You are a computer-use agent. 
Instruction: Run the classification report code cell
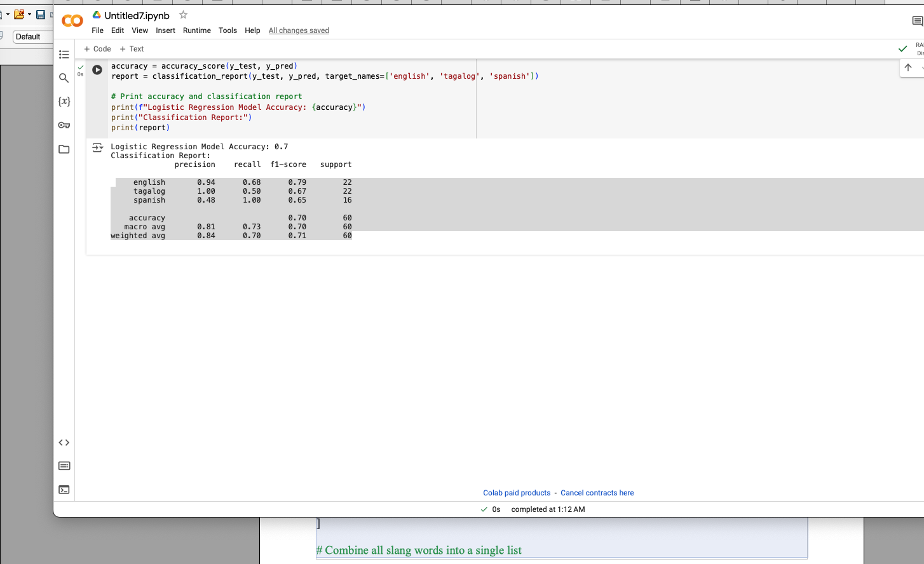coord(97,70)
